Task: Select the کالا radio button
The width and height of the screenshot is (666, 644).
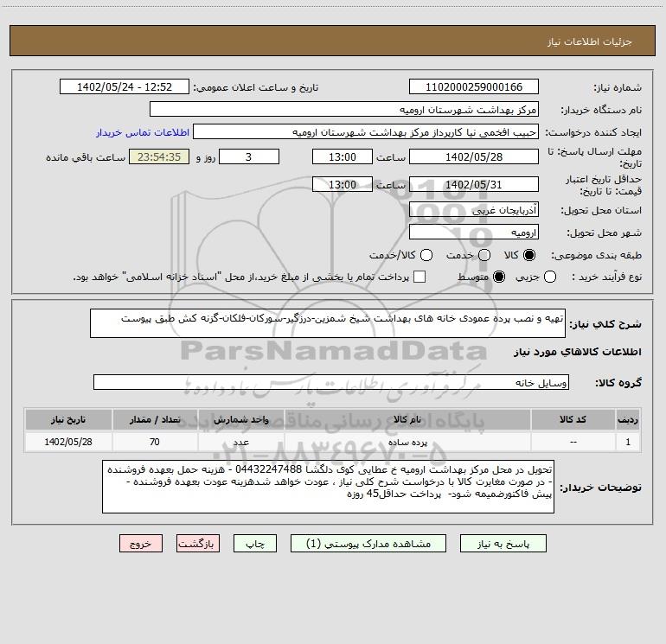Action: tap(529, 255)
